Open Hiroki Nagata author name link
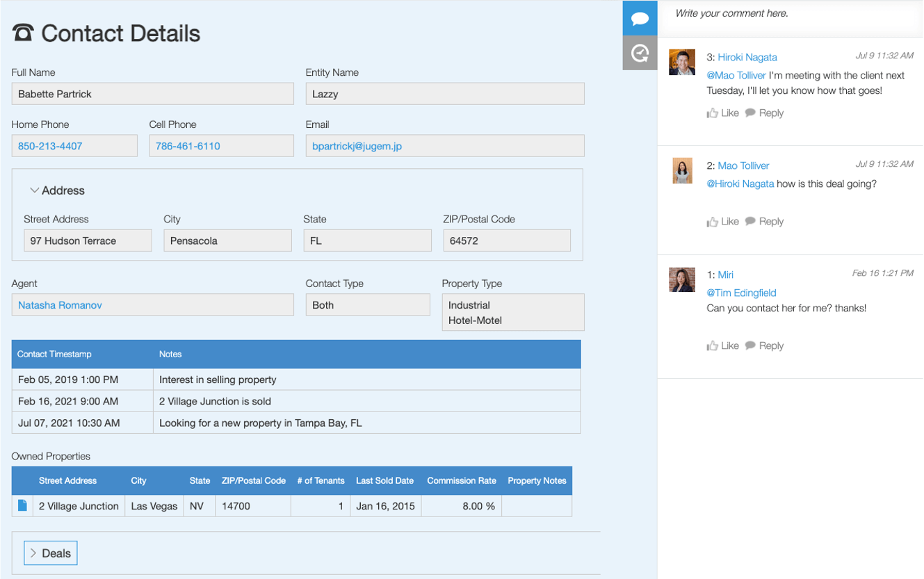 point(747,57)
